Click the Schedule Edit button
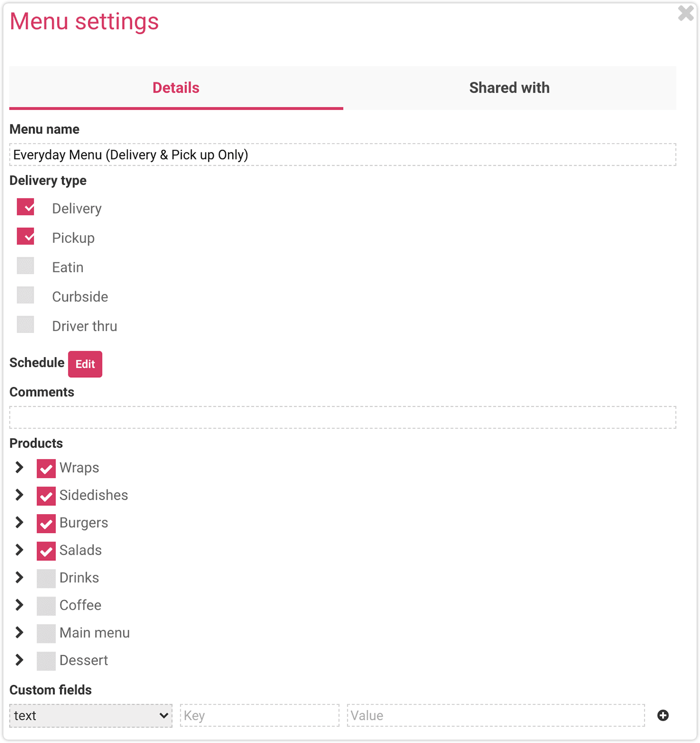The image size is (700, 743). pos(85,364)
